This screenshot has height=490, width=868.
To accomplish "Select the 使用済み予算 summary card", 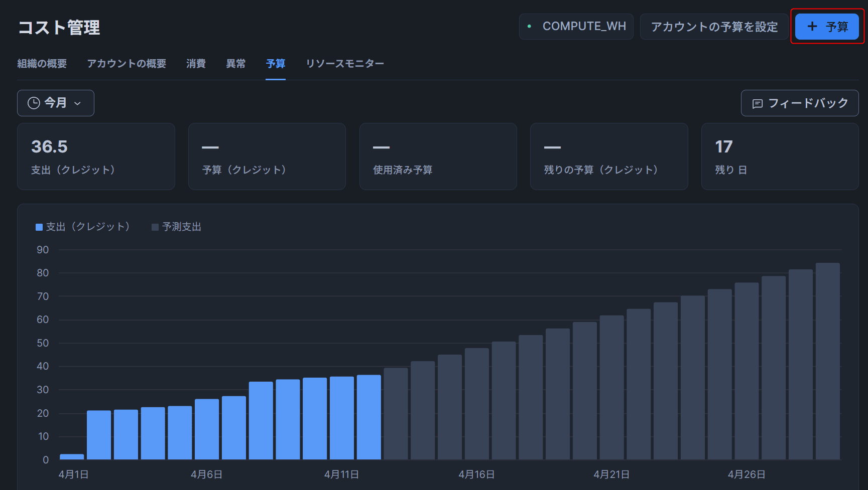I will [x=438, y=156].
